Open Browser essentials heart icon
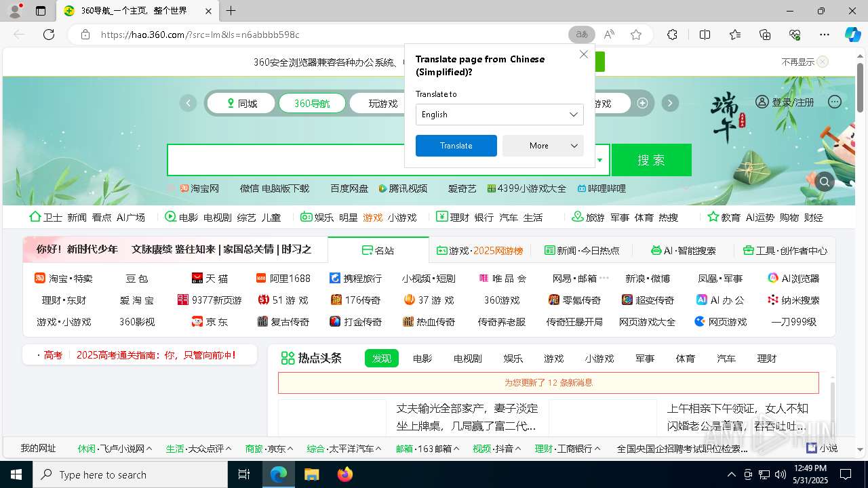 point(795,35)
